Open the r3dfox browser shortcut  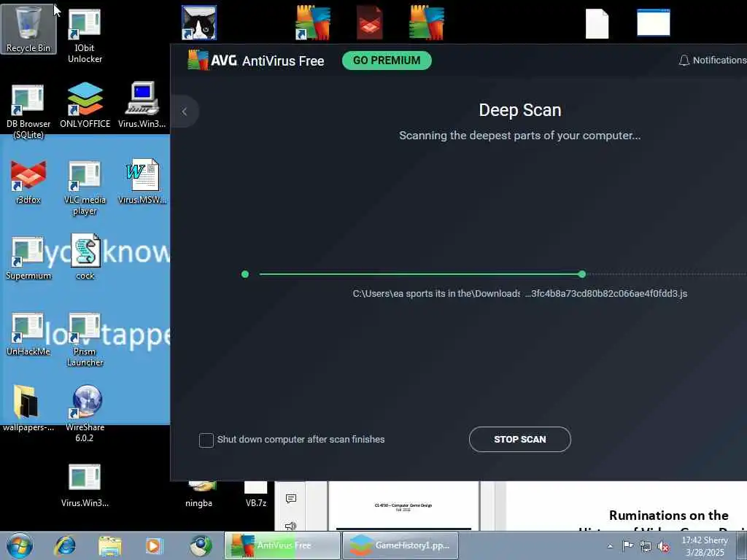coord(28,182)
